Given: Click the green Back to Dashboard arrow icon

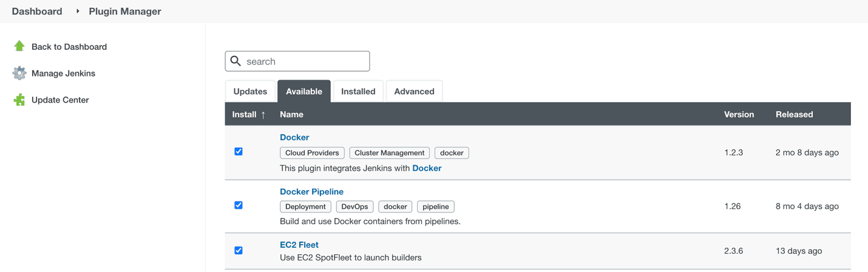Looking at the screenshot, I should click(x=19, y=46).
